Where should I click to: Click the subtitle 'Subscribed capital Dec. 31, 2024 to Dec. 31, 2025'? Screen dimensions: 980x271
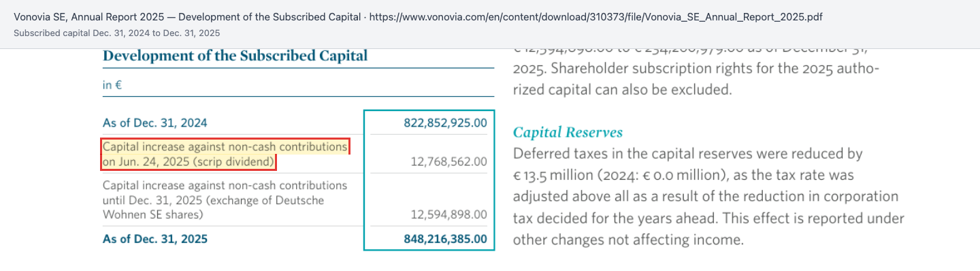click(x=117, y=33)
